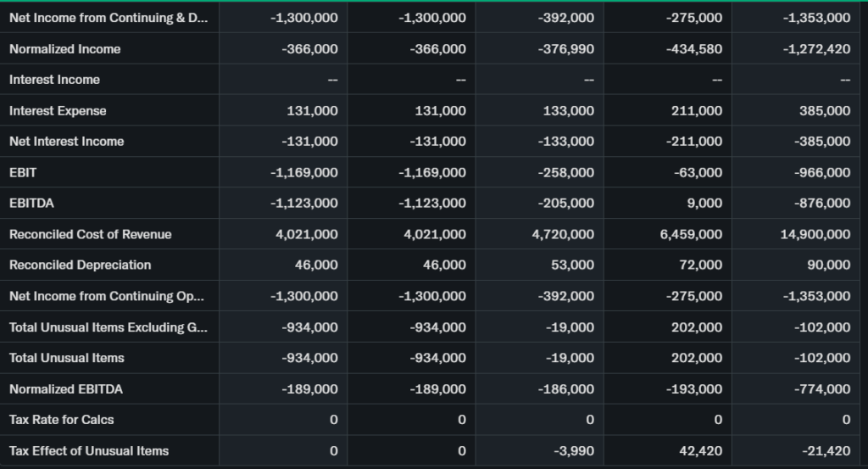The width and height of the screenshot is (868, 469).
Task: Click the Tax Effect of Unusual Items label
Action: pyautogui.click(x=89, y=451)
